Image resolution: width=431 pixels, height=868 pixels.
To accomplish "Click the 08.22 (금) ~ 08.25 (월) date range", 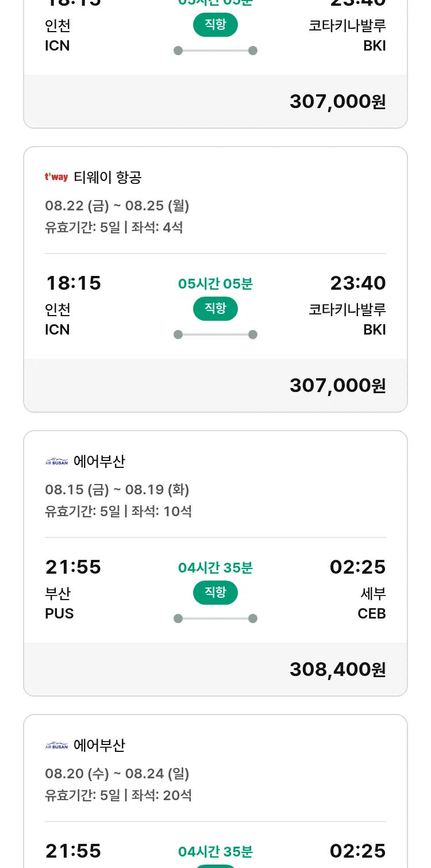I will coord(117,205).
